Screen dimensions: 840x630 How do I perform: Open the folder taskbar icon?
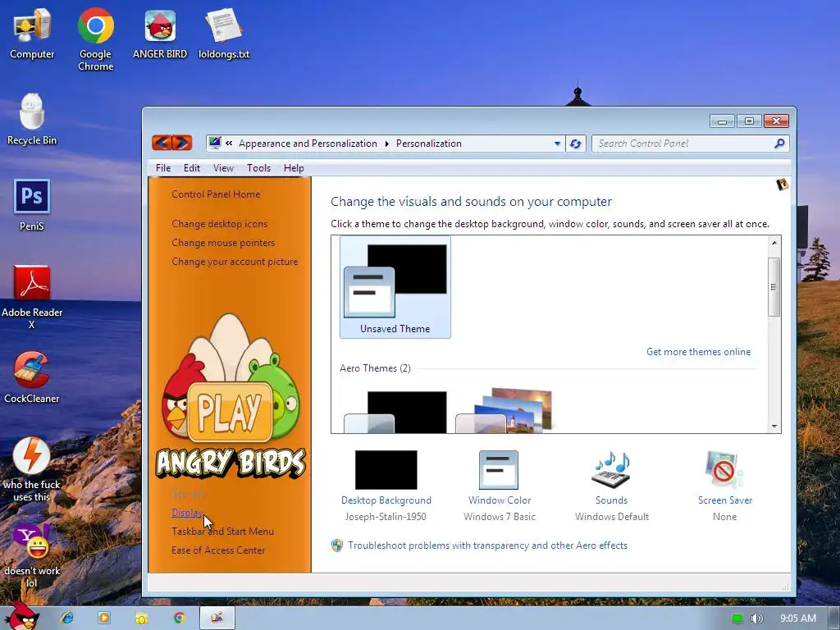coord(141,619)
